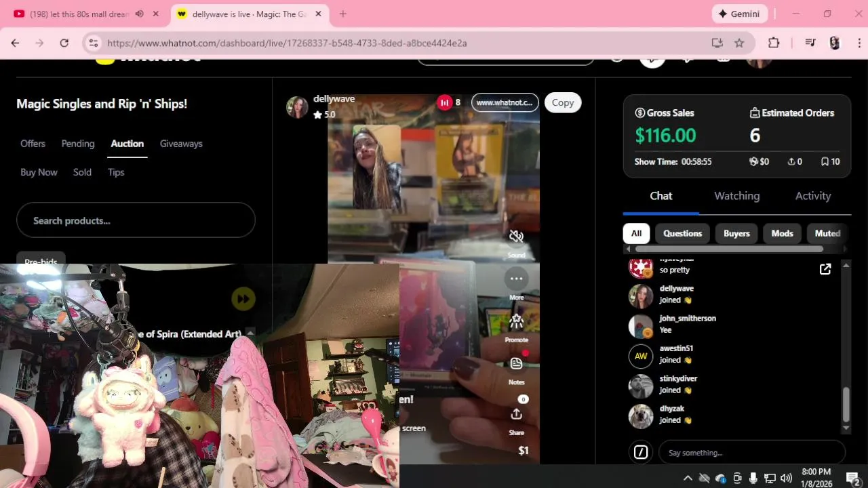The width and height of the screenshot is (868, 488).
Task: Switch to the Pending tab
Action: [x=78, y=144]
